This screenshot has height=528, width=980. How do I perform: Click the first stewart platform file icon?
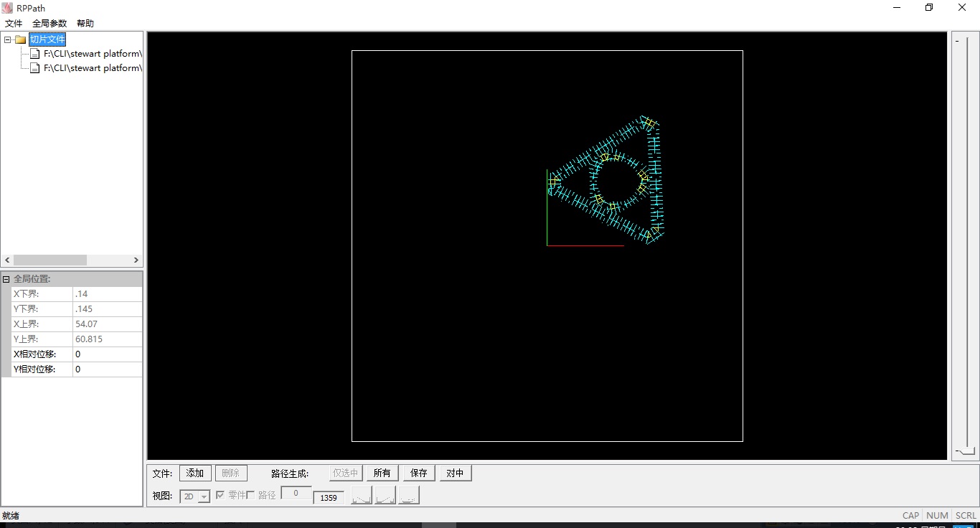pyautogui.click(x=35, y=54)
